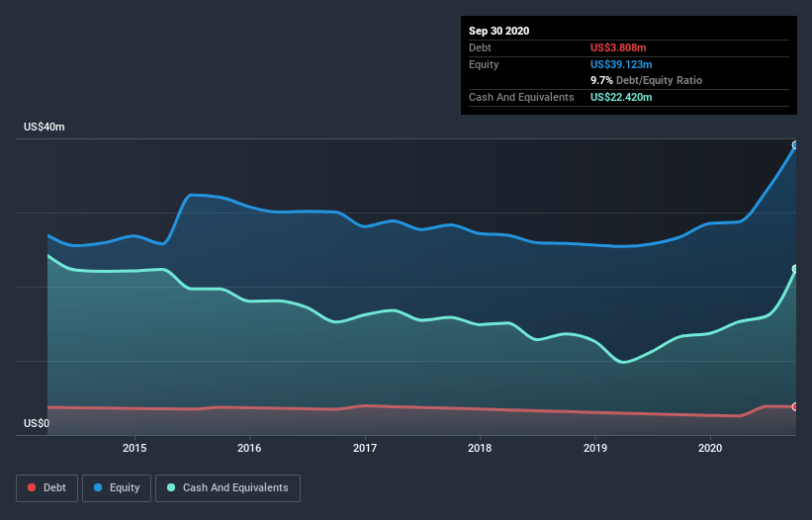812x520 pixels.
Task: Click the Equity row label in tooltip
Action: (484, 64)
